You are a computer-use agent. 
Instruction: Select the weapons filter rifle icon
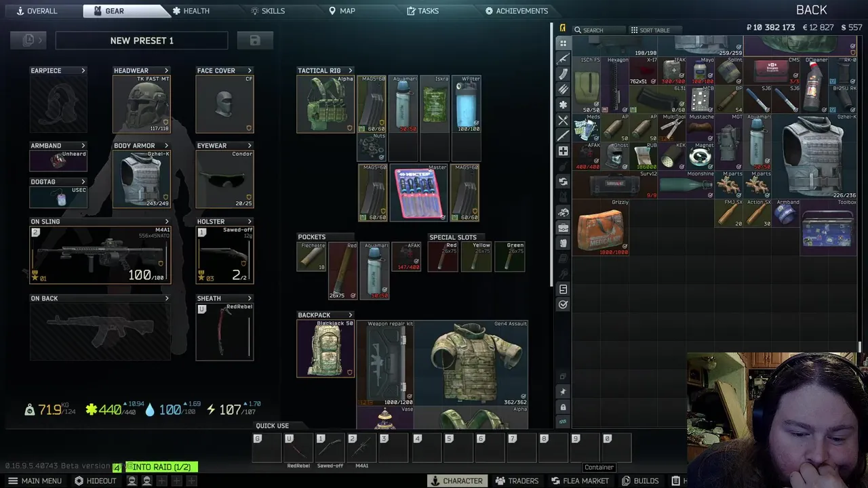(x=563, y=59)
